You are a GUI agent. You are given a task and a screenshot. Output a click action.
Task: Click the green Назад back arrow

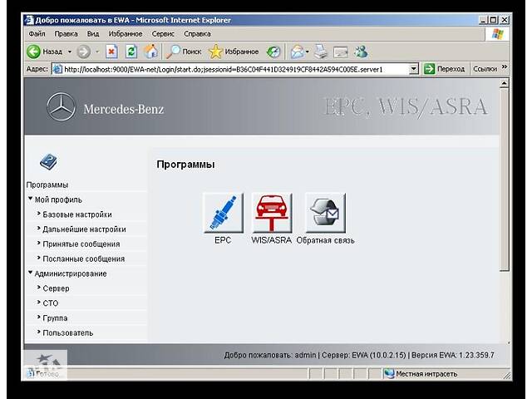(x=33, y=52)
